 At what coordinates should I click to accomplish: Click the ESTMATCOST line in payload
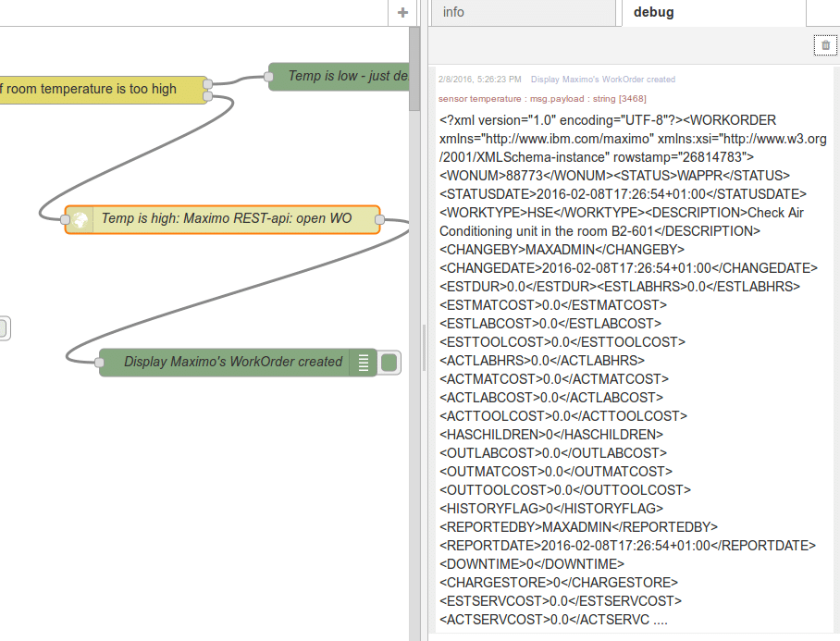coord(553,305)
